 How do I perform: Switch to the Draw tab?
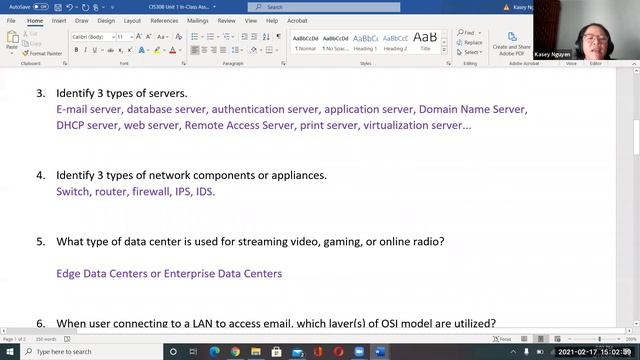pos(81,20)
